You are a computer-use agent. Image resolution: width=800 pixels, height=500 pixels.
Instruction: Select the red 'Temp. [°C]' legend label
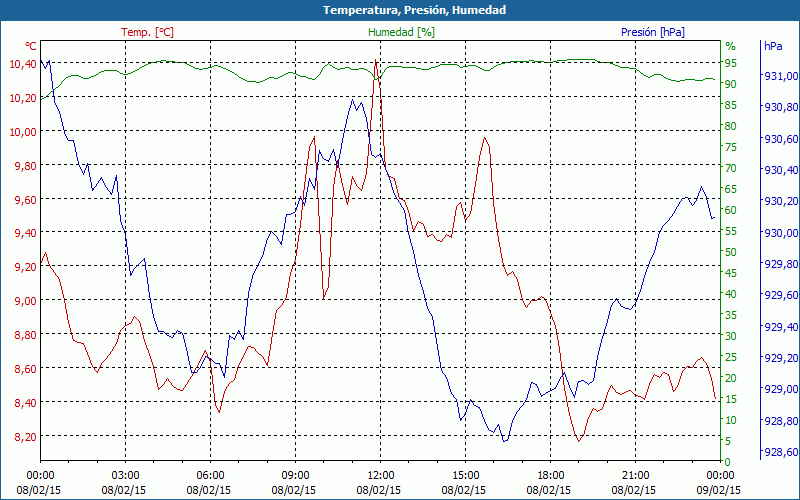(x=147, y=32)
